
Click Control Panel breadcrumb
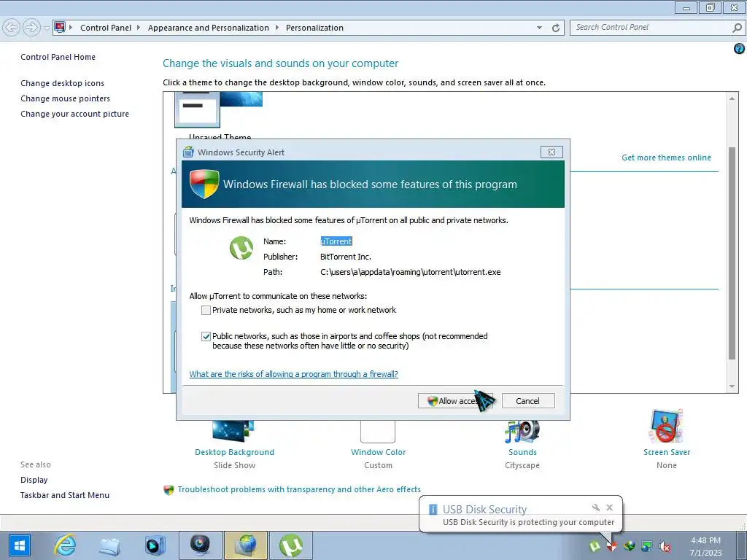click(106, 28)
